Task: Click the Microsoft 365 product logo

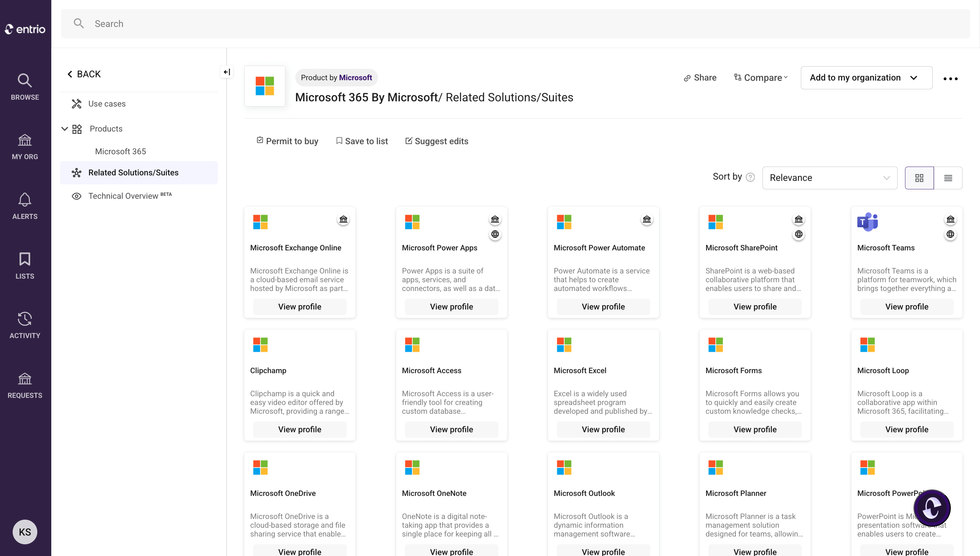Action: (265, 86)
